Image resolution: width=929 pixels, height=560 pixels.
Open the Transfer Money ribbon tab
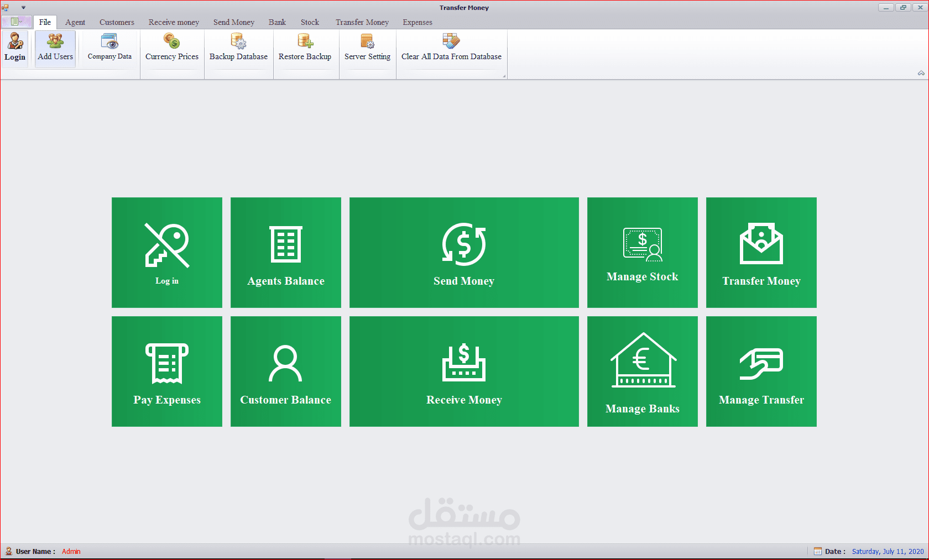[362, 22]
